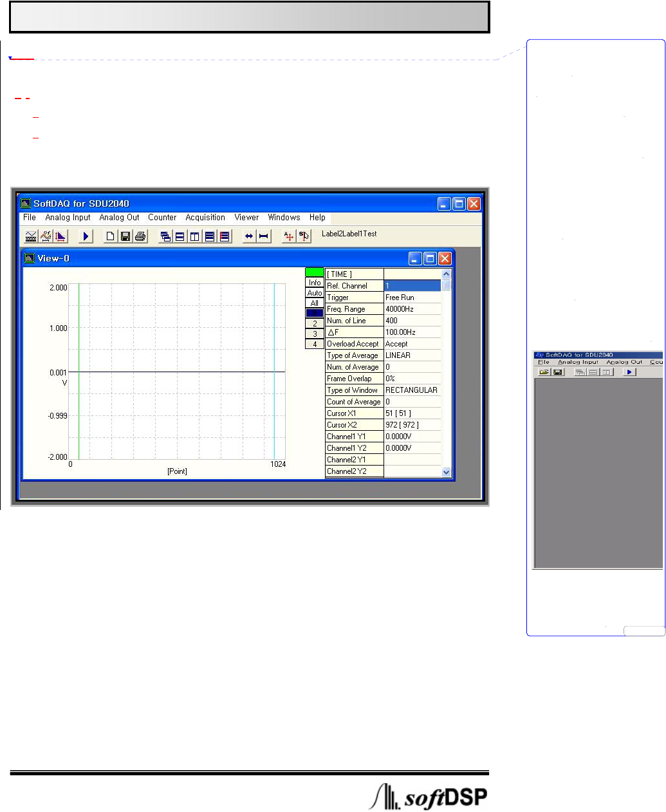Click the red striped layout icon
Image resolution: width=666 pixels, height=812 pixels.
point(225,236)
